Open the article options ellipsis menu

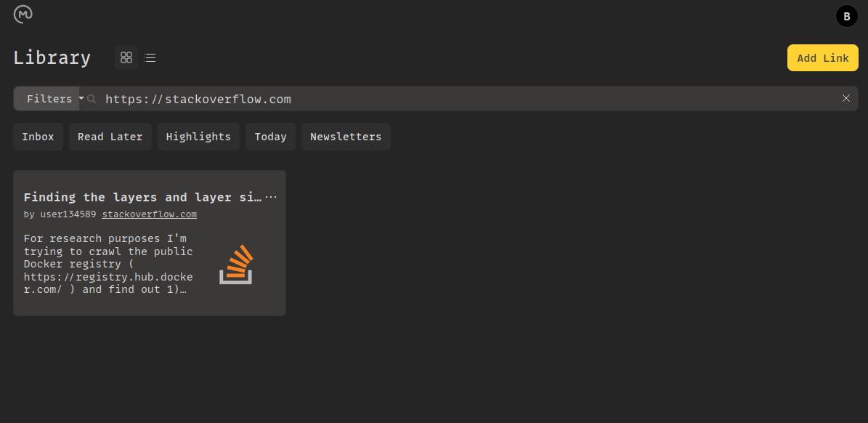272,196
